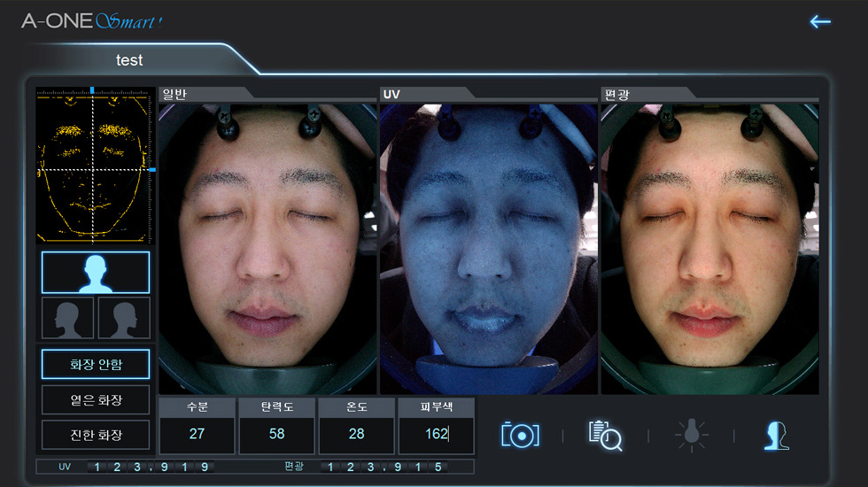Open the report magnifier icon
This screenshot has height=487, width=868.
605,435
